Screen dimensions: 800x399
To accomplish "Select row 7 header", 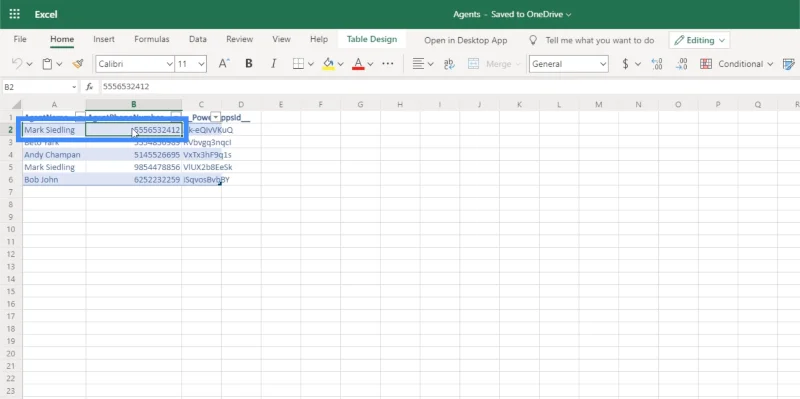I will pos(11,192).
